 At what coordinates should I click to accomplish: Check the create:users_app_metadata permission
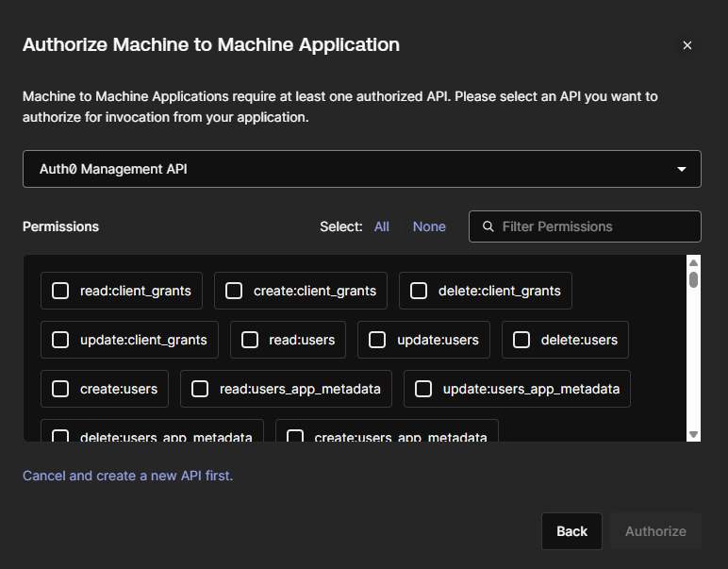pos(295,436)
